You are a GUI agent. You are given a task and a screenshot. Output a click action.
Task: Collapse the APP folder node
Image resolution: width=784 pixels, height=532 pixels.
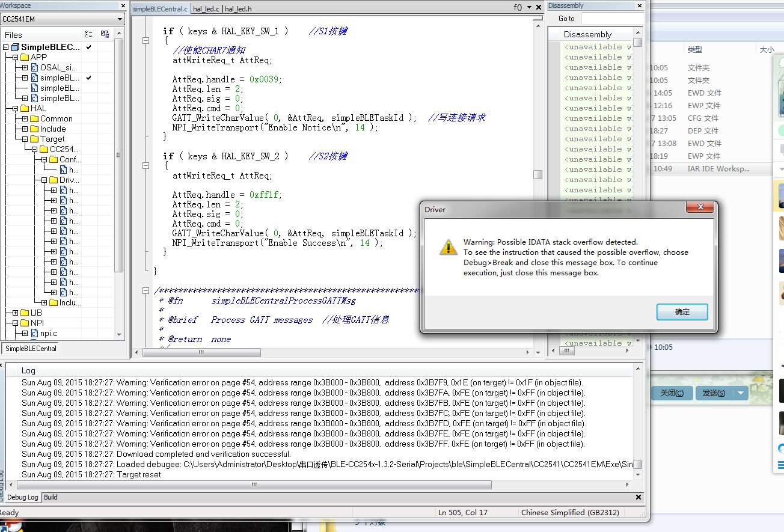[x=16, y=57]
